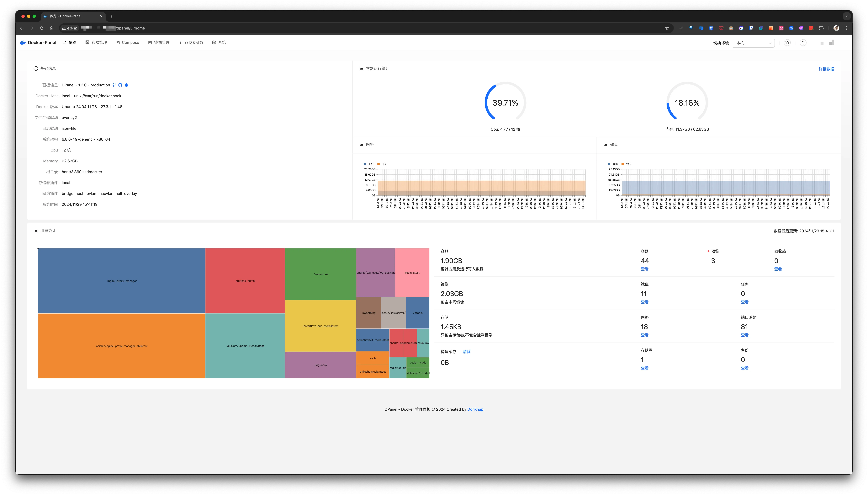Reload the page using the browser refresh icon
Viewport: 868px width, 495px height.
coord(42,28)
